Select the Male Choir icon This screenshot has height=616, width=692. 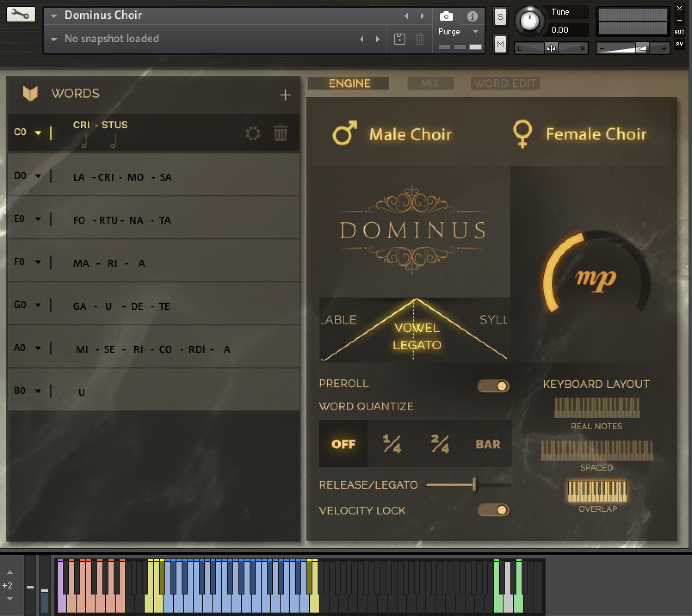345,134
